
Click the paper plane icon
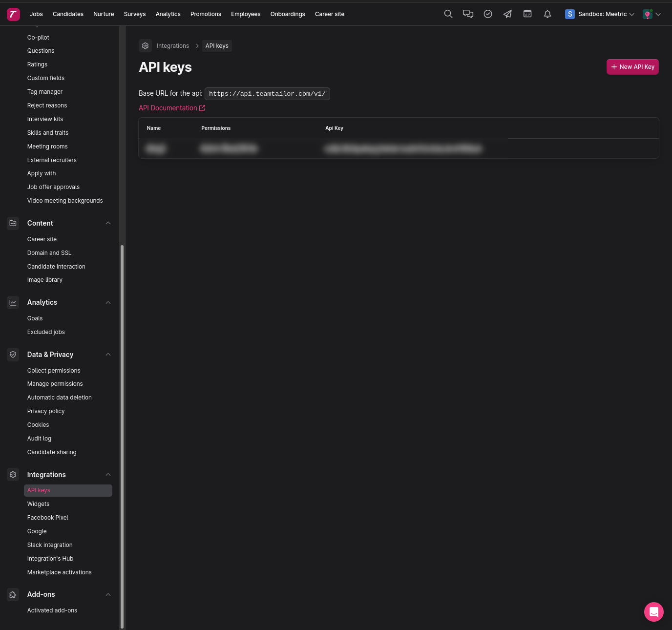point(507,14)
